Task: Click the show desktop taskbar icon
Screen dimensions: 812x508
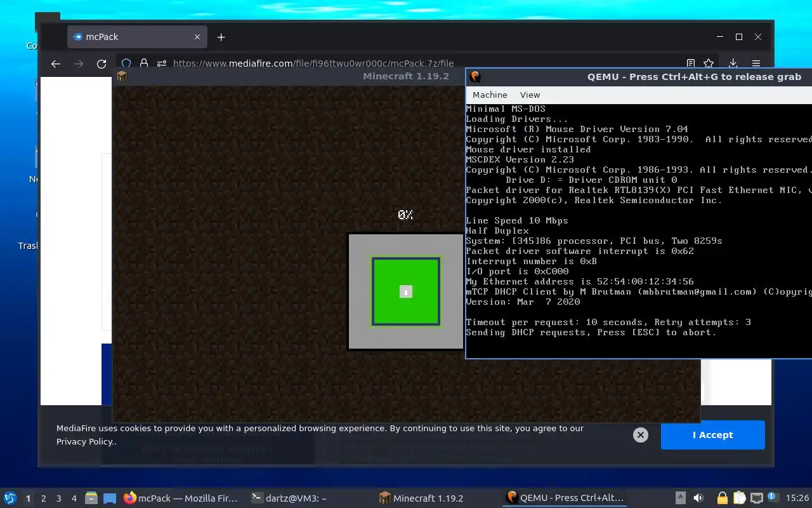Action: (110, 498)
